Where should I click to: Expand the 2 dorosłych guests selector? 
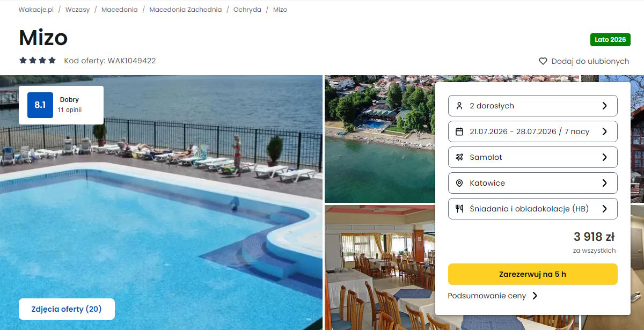click(x=532, y=106)
